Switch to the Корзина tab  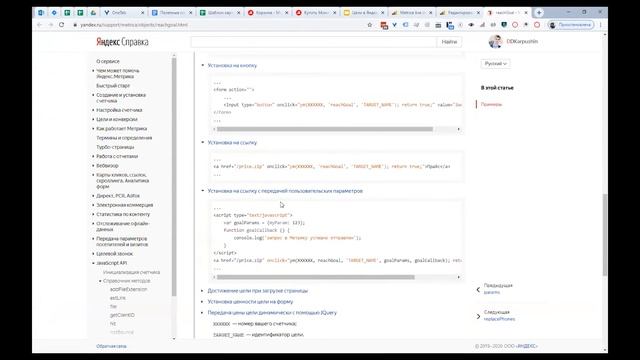point(267,13)
